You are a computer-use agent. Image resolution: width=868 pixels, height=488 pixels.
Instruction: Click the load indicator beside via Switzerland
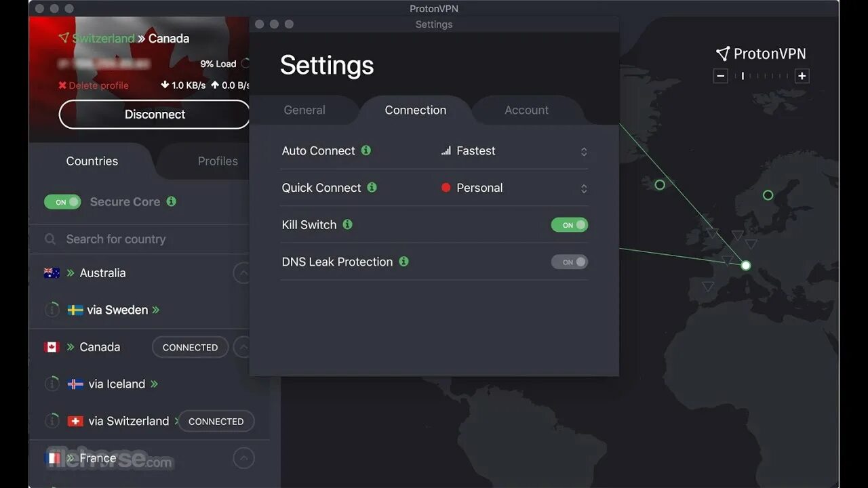52,421
